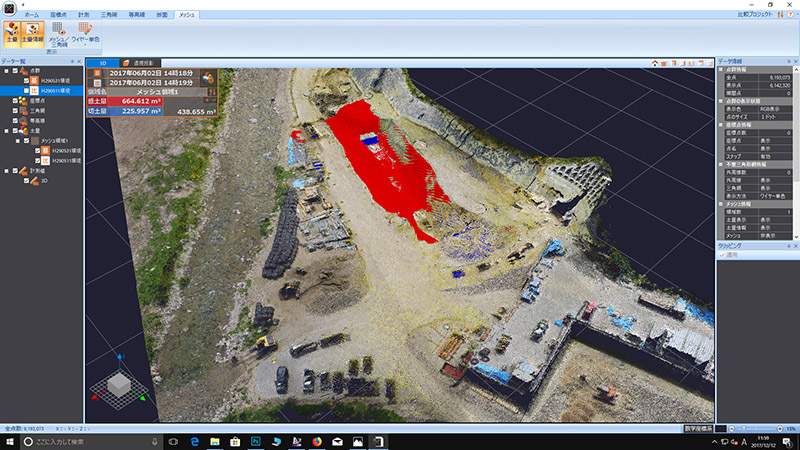Toggle the メッシュ領域1 tree checkbox
The width and height of the screenshot is (800, 450).
point(27,141)
